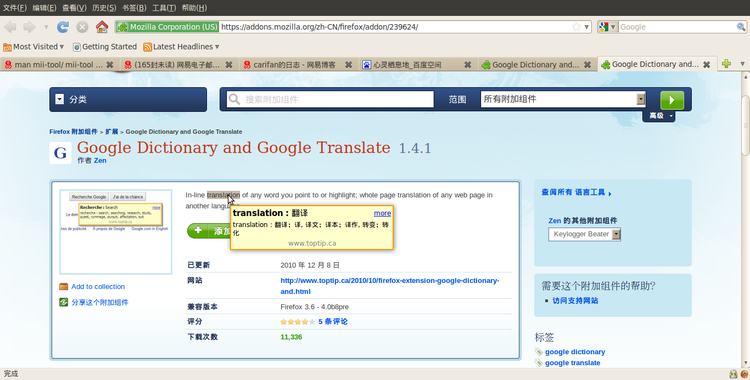Focus the Google search box in toolbar

pyautogui.click(x=677, y=27)
